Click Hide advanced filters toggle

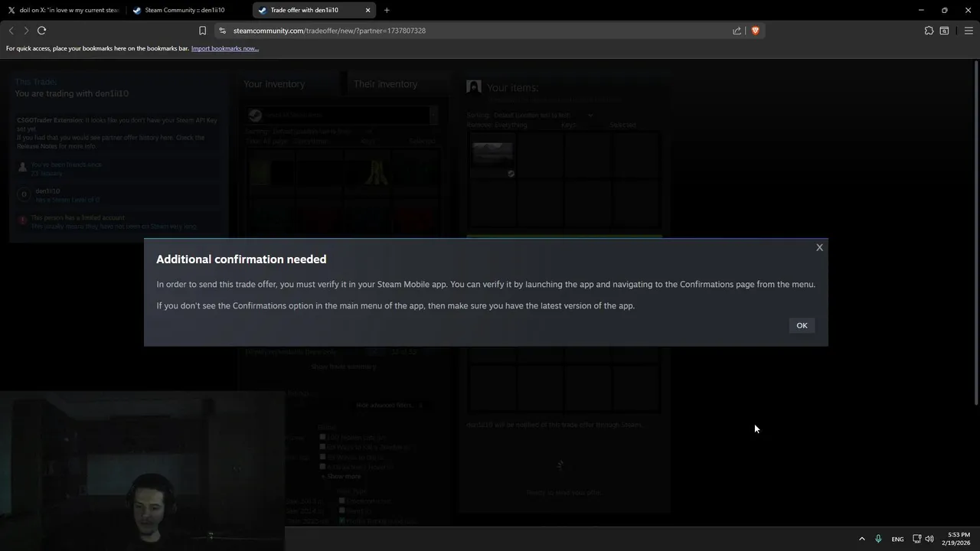tap(389, 405)
